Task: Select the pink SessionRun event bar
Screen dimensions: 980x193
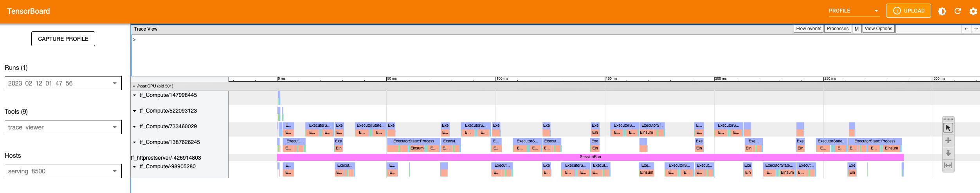Action: point(590,157)
